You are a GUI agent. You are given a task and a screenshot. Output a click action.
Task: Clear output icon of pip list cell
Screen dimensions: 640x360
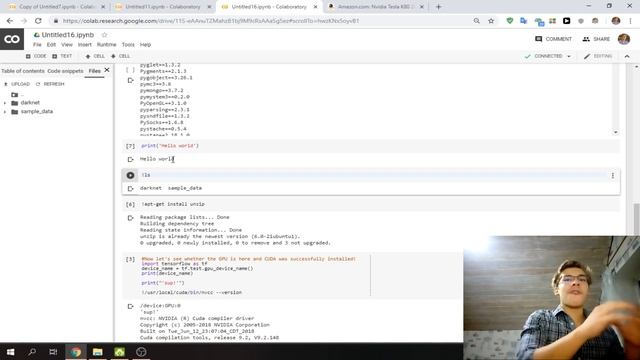pyautogui.click(x=131, y=80)
